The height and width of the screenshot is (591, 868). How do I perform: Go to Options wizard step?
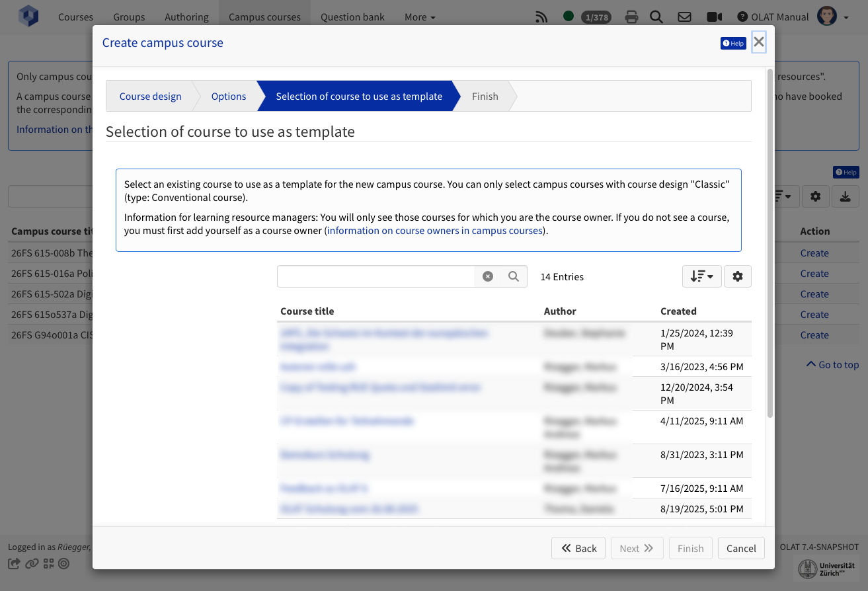click(228, 97)
